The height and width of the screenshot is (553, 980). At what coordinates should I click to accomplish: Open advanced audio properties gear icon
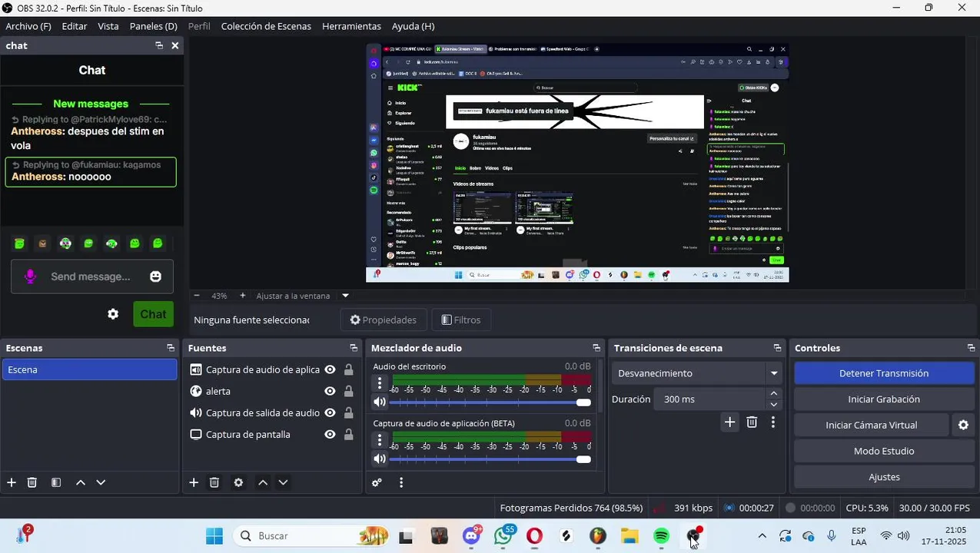[x=377, y=482]
